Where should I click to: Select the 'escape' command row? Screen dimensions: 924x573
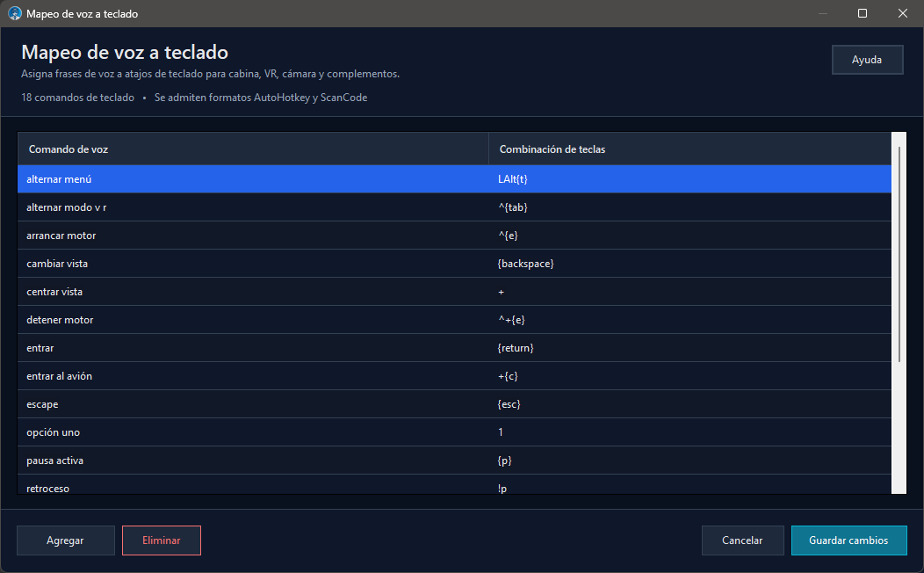tap(454, 404)
